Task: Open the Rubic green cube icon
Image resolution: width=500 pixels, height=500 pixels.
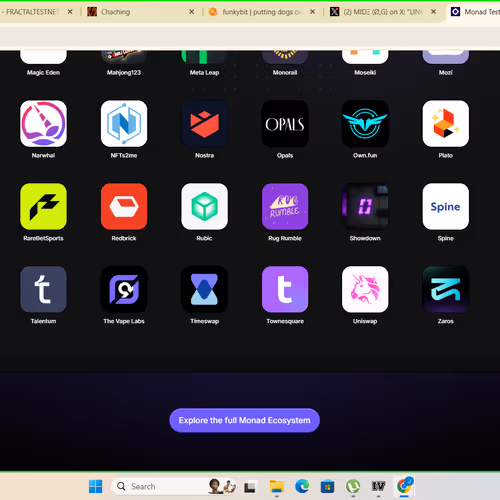Action: 204,206
